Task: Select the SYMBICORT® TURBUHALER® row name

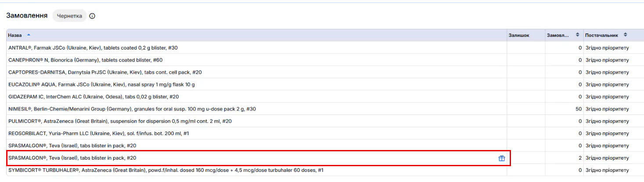Action: pos(166,171)
